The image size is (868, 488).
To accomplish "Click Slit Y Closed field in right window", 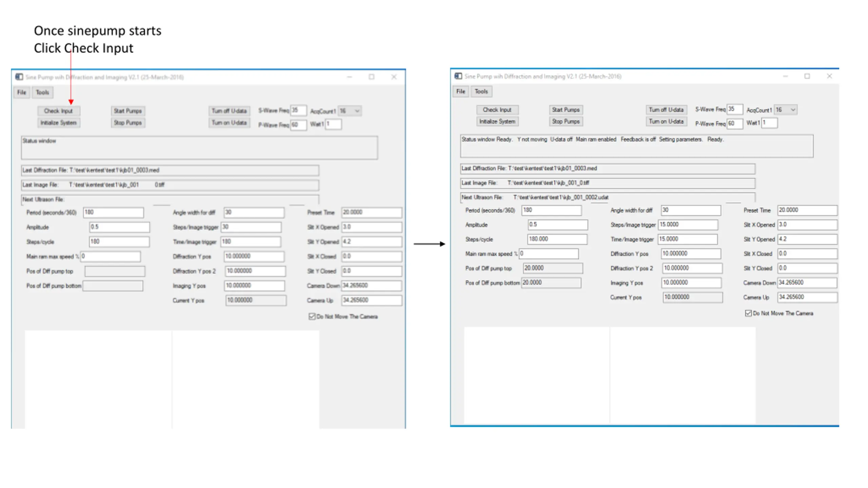I will click(x=807, y=268).
